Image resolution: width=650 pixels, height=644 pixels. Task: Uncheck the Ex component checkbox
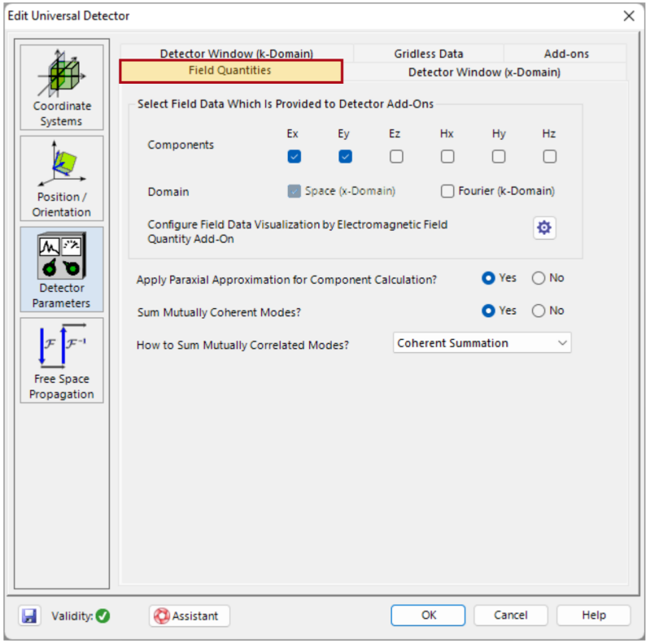pyautogui.click(x=294, y=157)
